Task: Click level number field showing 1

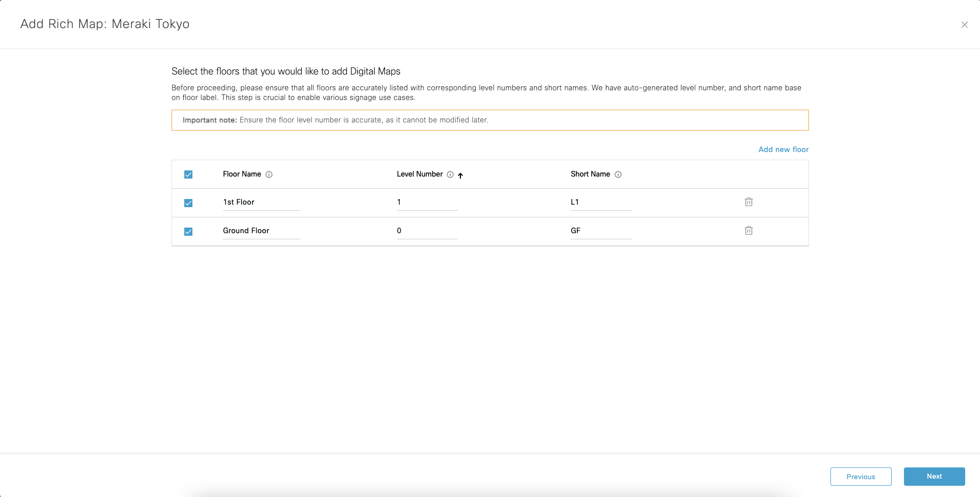Action: pos(427,202)
